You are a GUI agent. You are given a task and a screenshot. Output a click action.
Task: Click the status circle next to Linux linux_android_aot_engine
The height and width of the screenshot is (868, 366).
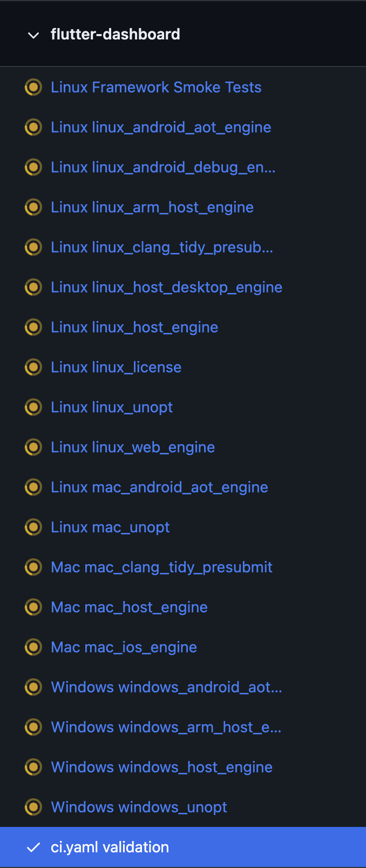33,127
